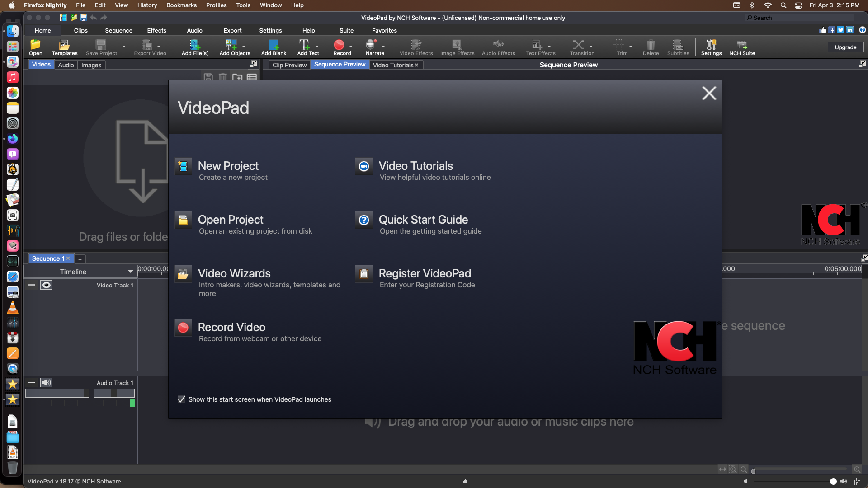Image resolution: width=868 pixels, height=488 pixels.
Task: Open the Bookmarks menu in menu bar
Action: coord(181,5)
